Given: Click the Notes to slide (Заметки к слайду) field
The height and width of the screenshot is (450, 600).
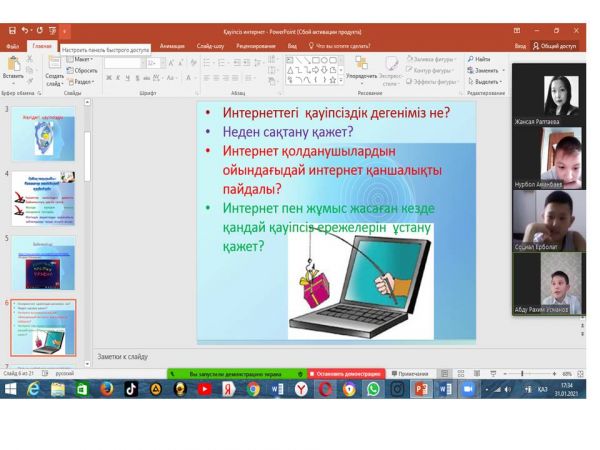Looking at the screenshot, I should point(300,355).
